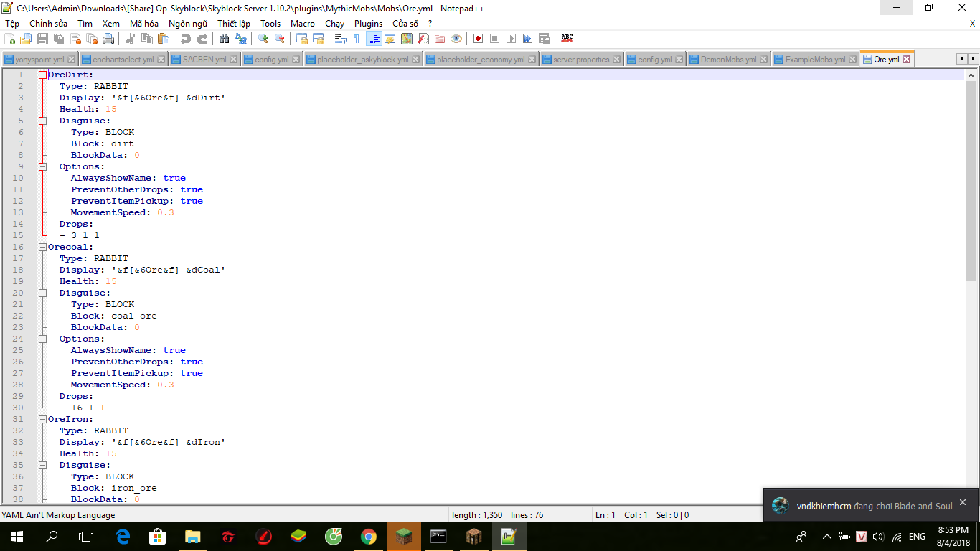980x551 pixels.
Task: Open the user defined language dialog icon
Action: pos(390,39)
